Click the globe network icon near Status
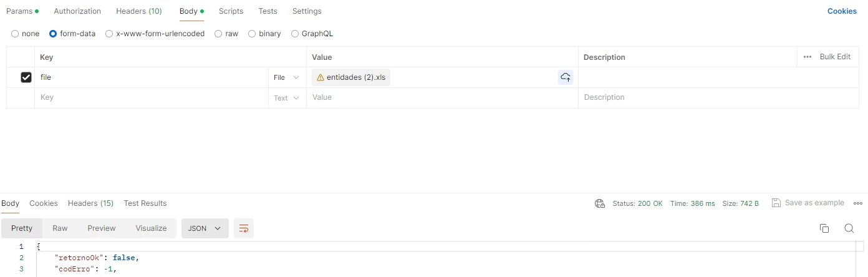Image resolution: width=868 pixels, height=277 pixels. (x=600, y=203)
